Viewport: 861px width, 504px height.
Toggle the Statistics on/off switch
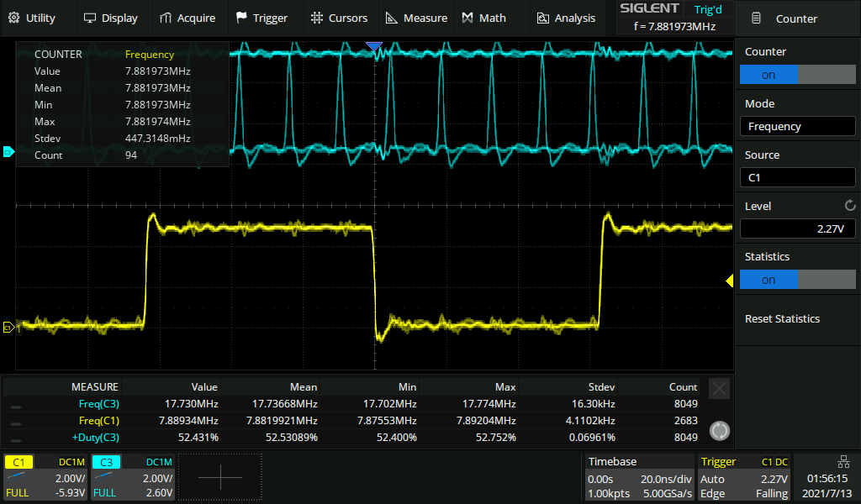pyautogui.click(x=797, y=280)
